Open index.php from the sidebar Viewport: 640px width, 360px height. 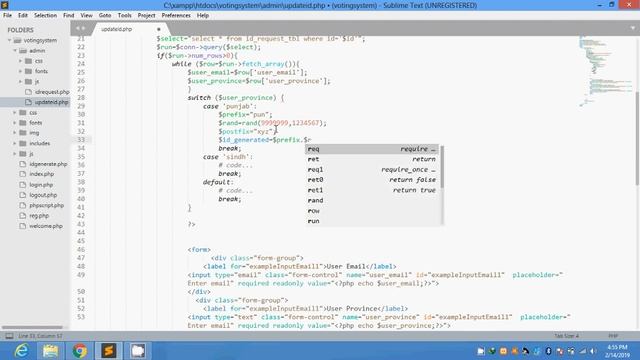[x=42, y=174]
